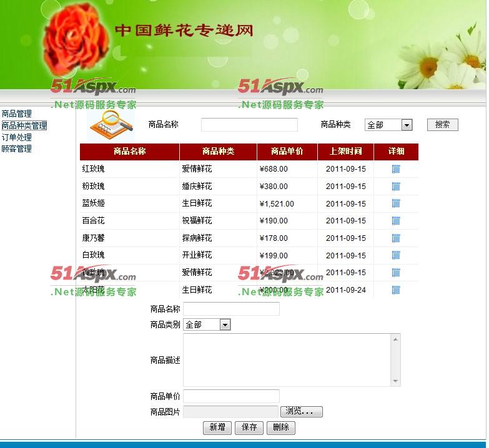Screen dimensions: 489x448
Task: Select the 红玫瑰 name cell
Action: coord(130,169)
